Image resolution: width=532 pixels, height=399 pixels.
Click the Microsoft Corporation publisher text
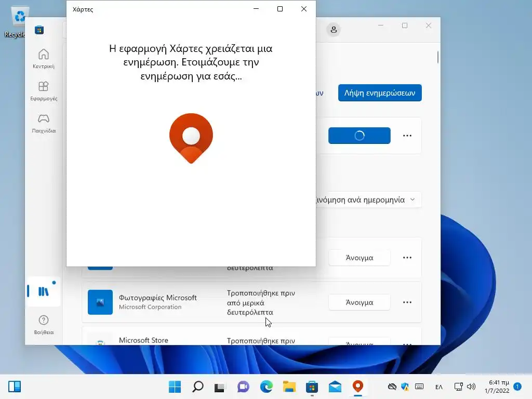tap(150, 307)
